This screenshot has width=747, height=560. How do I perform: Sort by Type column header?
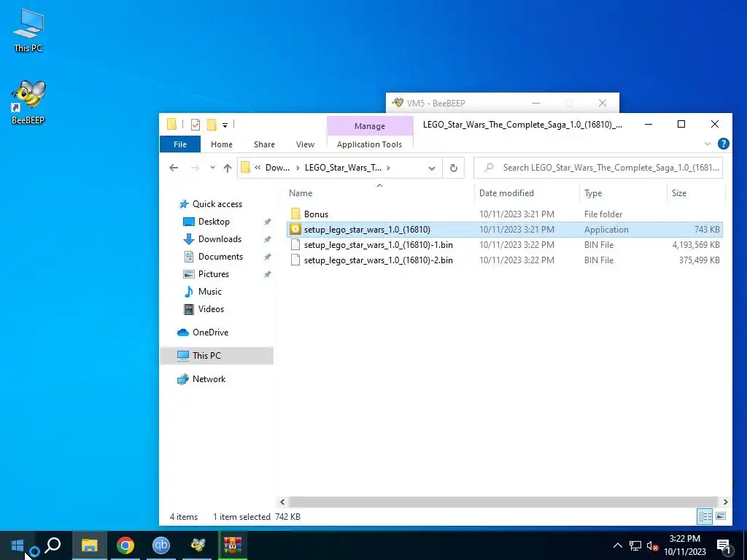pyautogui.click(x=593, y=192)
